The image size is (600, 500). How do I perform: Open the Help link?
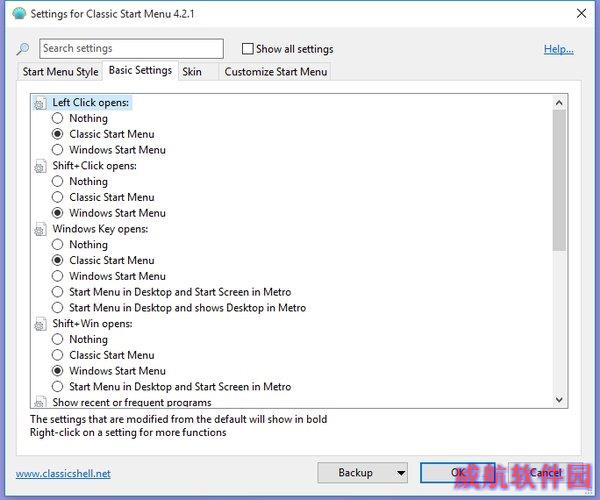[559, 49]
